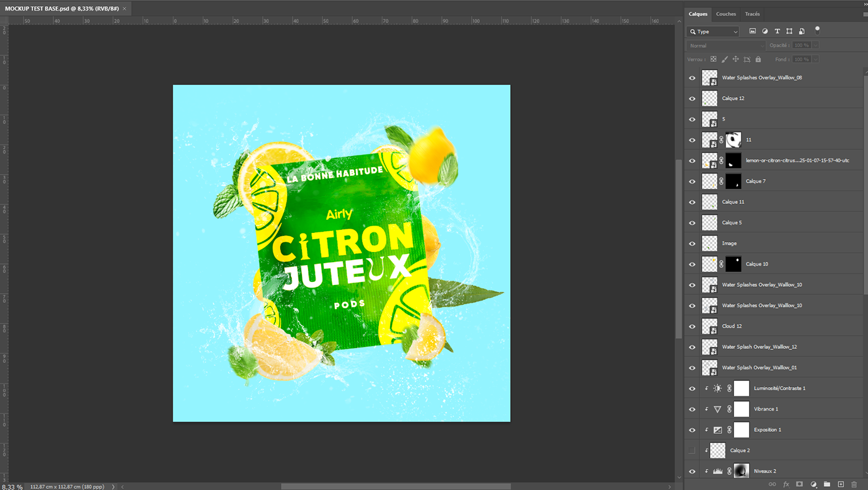Create a new layer group folder
The height and width of the screenshot is (490, 868).
pyautogui.click(x=827, y=484)
